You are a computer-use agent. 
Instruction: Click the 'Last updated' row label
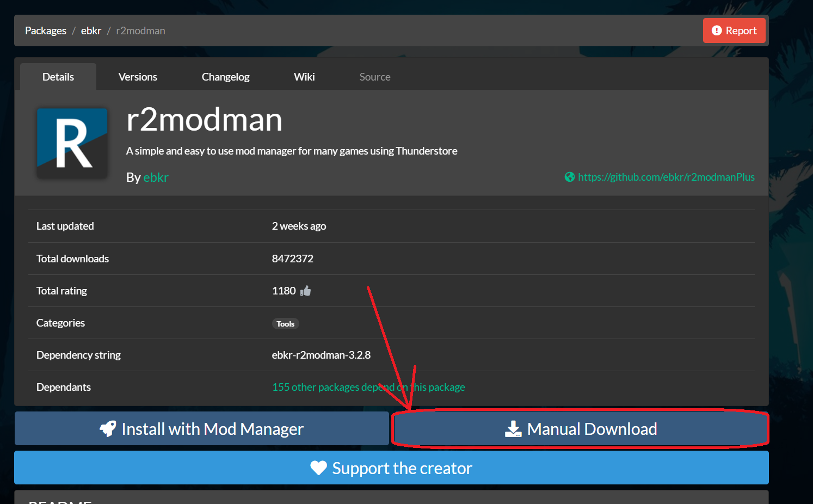tap(65, 226)
